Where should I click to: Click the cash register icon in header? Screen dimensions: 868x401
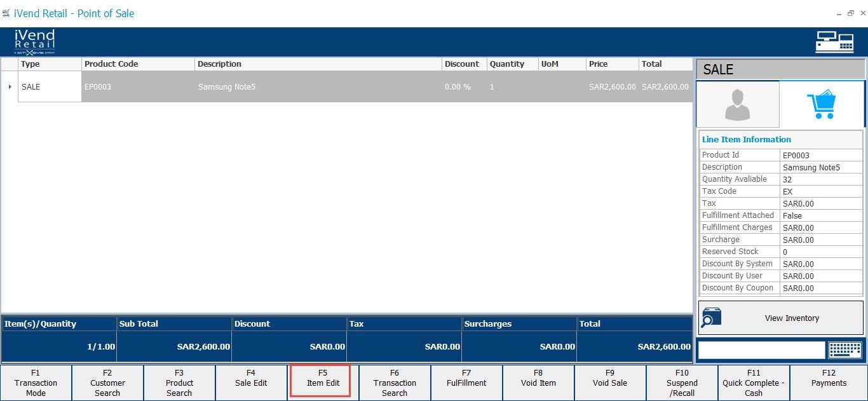tap(834, 42)
